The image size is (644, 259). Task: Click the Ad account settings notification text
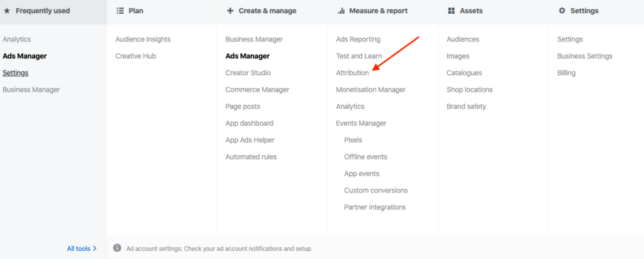(219, 249)
